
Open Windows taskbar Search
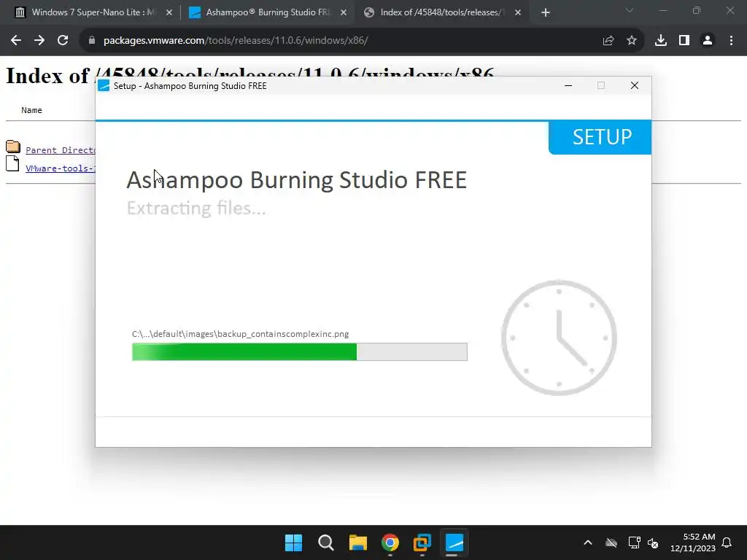(x=326, y=542)
